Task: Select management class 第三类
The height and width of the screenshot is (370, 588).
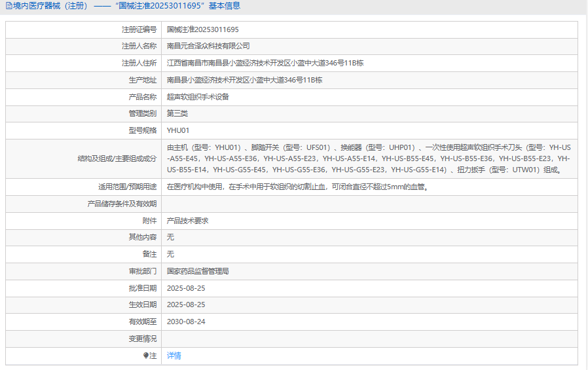Action: [177, 113]
